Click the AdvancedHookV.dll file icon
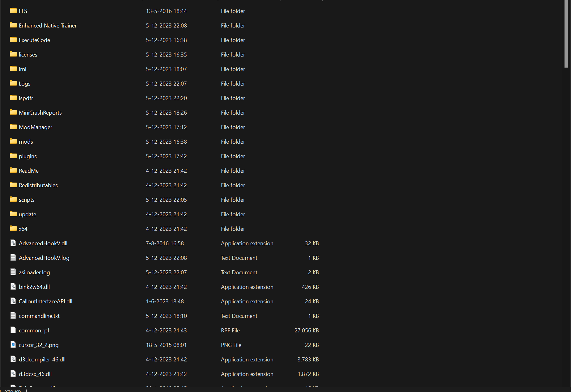 (13, 243)
